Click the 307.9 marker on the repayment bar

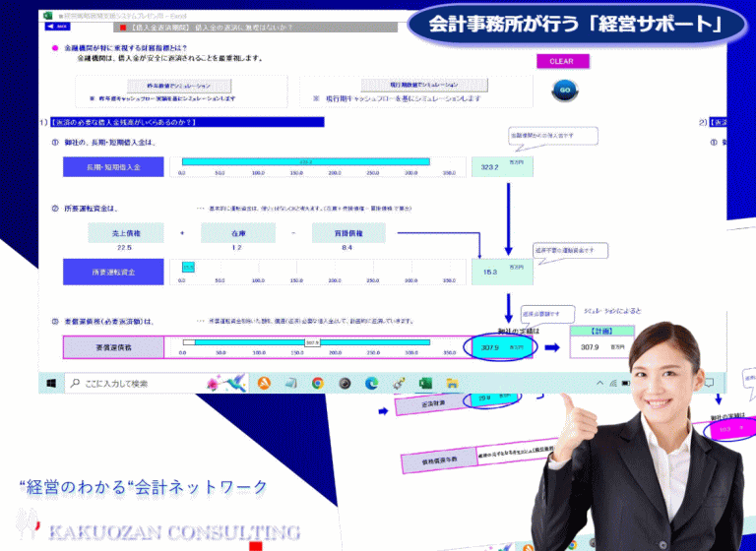pos(312,342)
